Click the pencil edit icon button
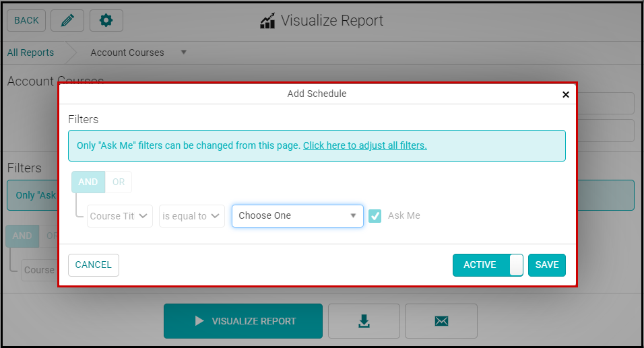The width and height of the screenshot is (644, 348). [x=67, y=20]
